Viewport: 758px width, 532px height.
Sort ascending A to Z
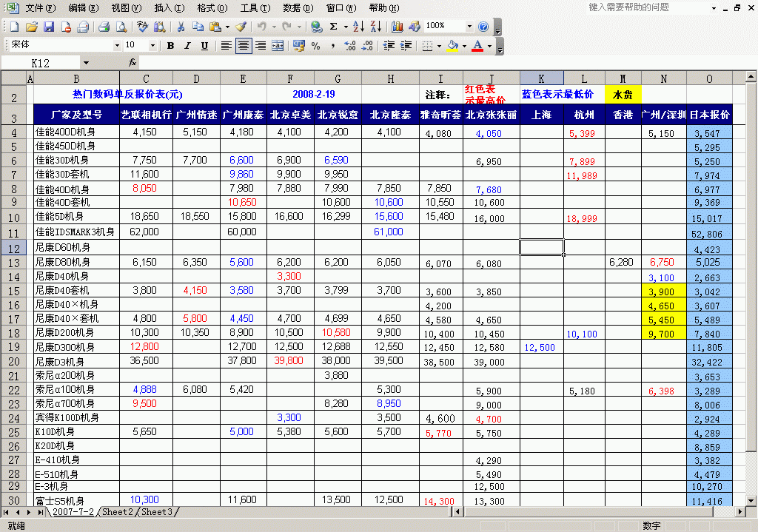[x=359, y=27]
